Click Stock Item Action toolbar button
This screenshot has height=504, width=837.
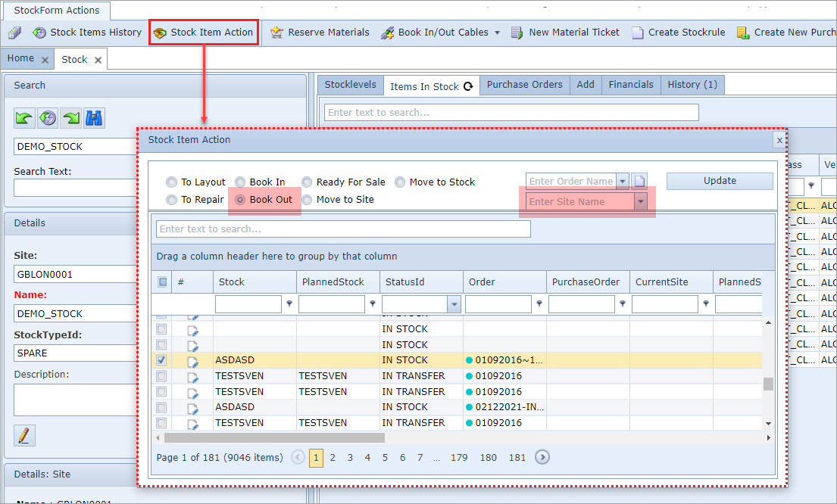point(204,33)
